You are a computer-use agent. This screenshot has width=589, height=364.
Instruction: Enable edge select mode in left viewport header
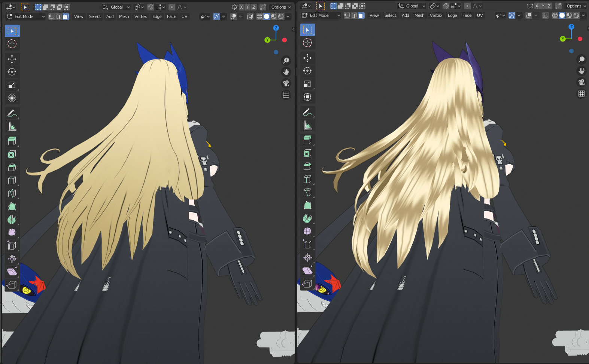click(x=59, y=16)
